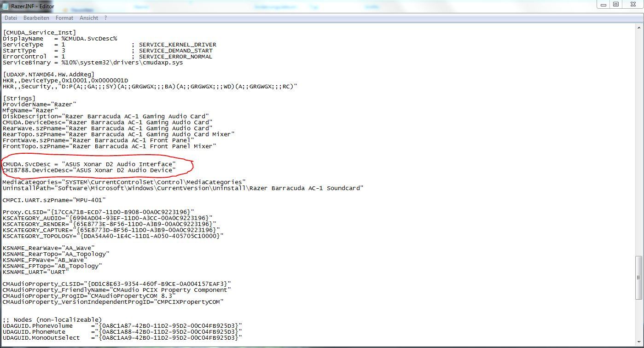The height and width of the screenshot is (348, 644).
Task: Open the Ansicht menu
Action: pos(89,18)
